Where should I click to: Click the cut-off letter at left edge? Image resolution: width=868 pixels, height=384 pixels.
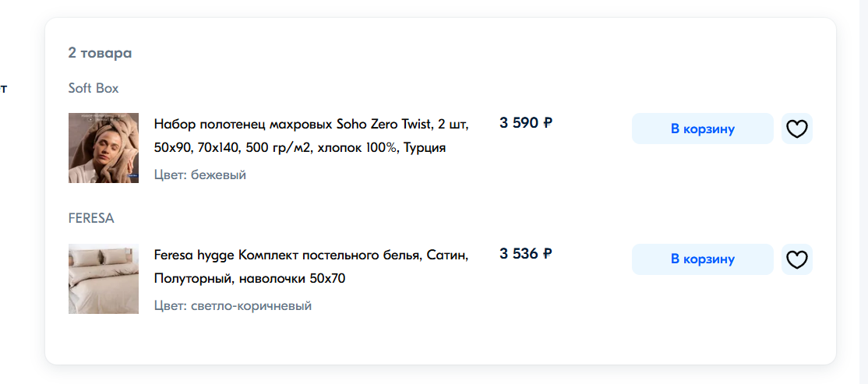pos(3,89)
